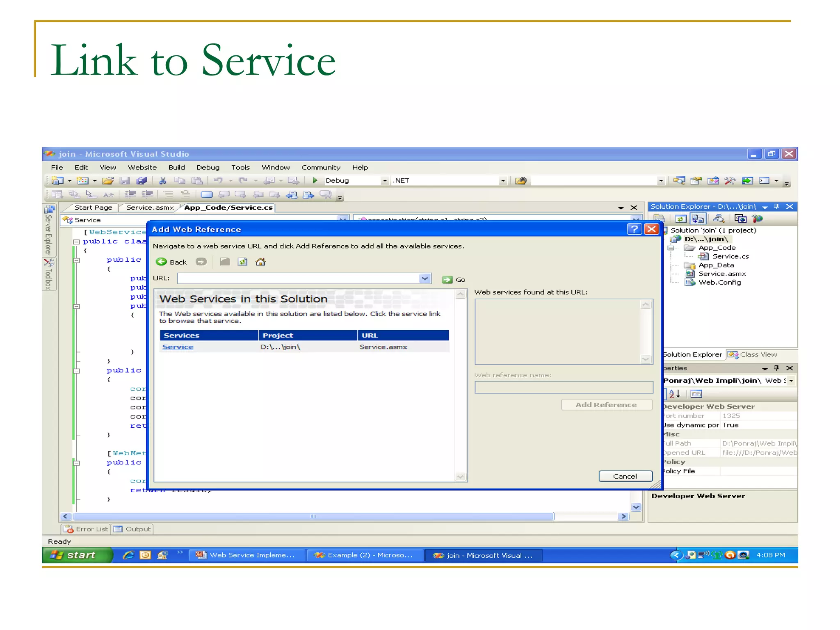Switch to the Service.asmx tab

pyautogui.click(x=150, y=208)
